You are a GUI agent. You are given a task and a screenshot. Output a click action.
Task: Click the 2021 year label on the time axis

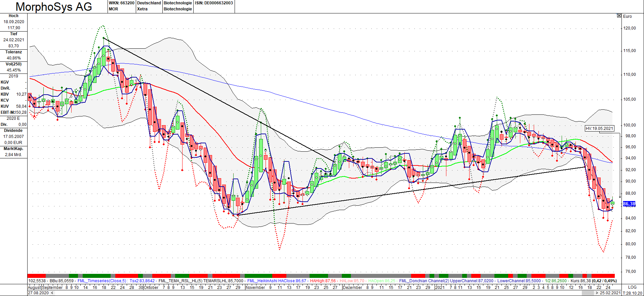440,287
